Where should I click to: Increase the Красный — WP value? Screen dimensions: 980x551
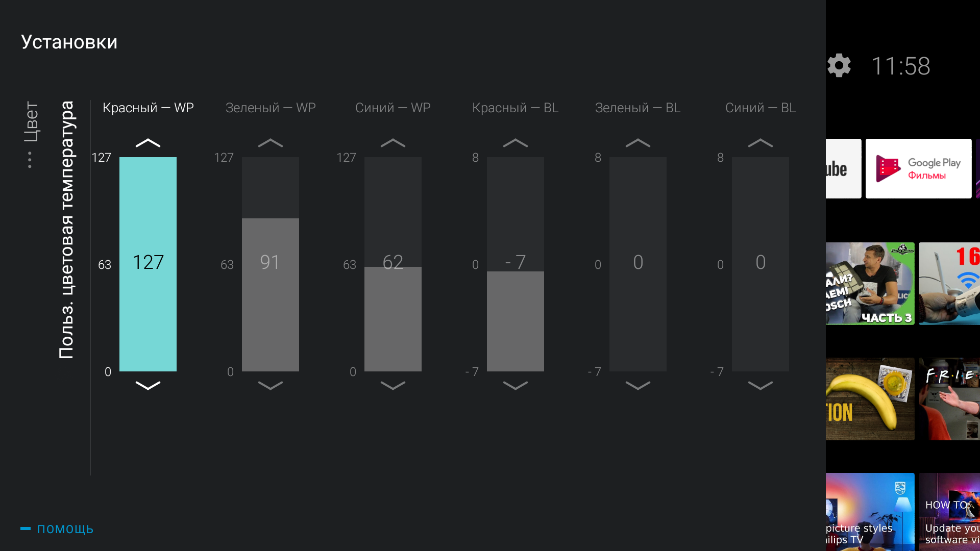click(x=148, y=143)
